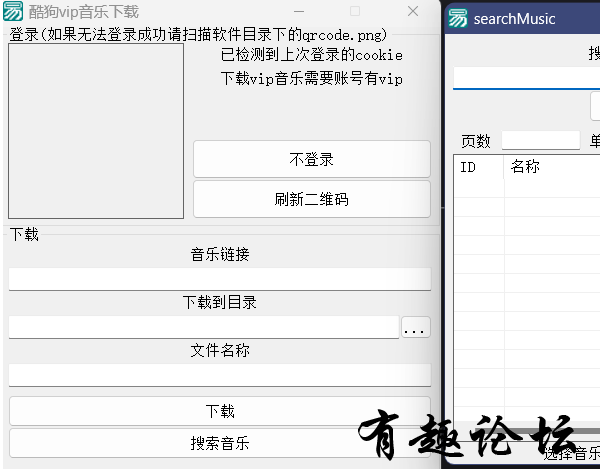This screenshot has width=600, height=469.
Task: Click the ... browse directory button
Action: (416, 327)
